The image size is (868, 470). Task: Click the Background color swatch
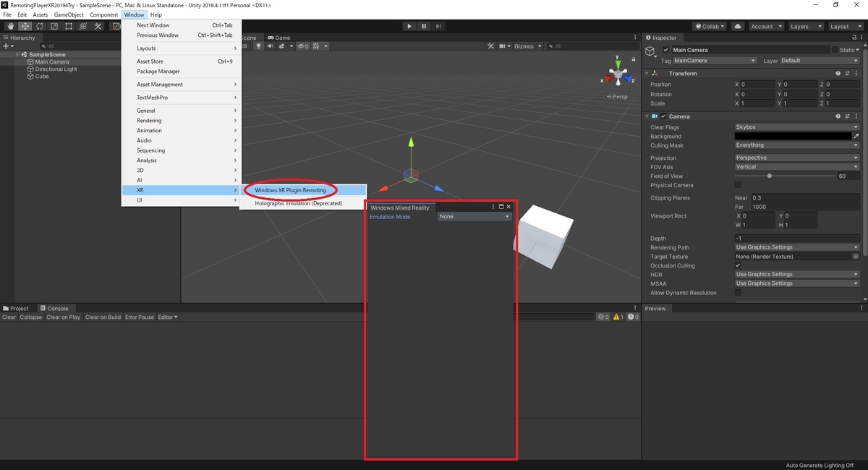point(793,136)
